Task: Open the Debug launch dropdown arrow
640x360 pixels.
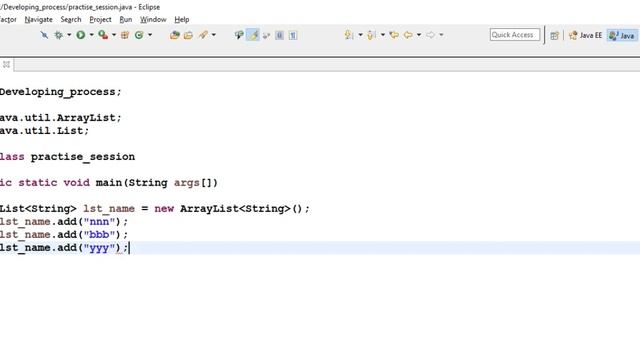Action: (x=69, y=35)
